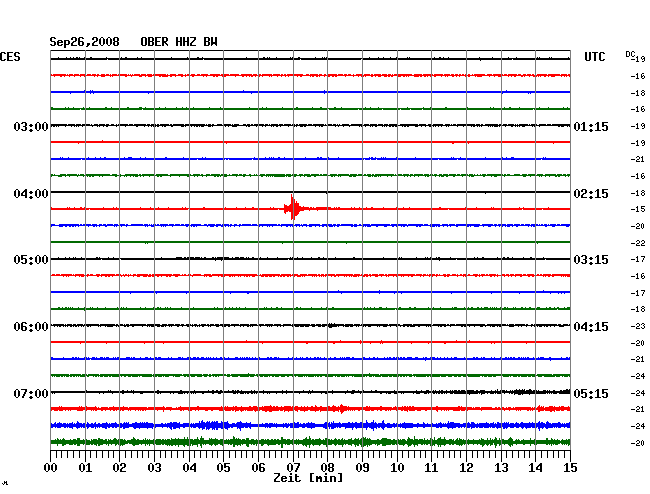Click the station title "OBER HHZ BW"

click(x=179, y=42)
